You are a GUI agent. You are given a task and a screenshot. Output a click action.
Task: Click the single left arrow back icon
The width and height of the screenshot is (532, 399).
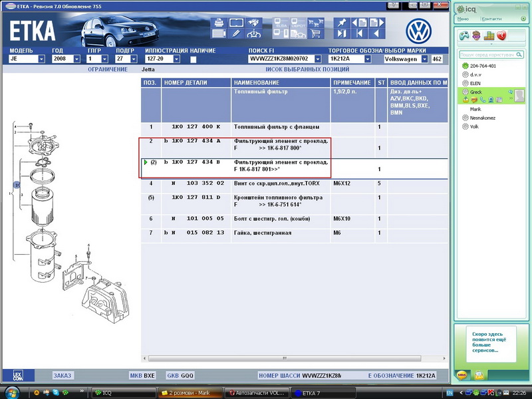(376, 34)
